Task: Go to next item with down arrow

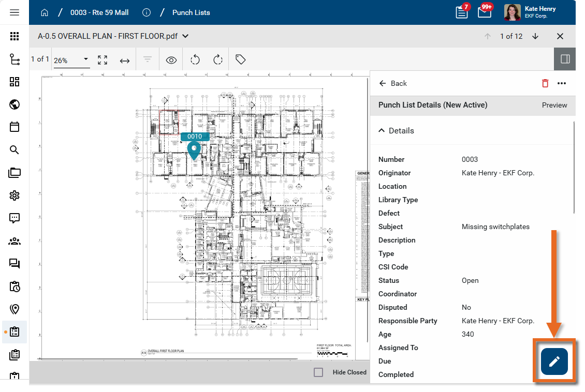Action: 535,36
